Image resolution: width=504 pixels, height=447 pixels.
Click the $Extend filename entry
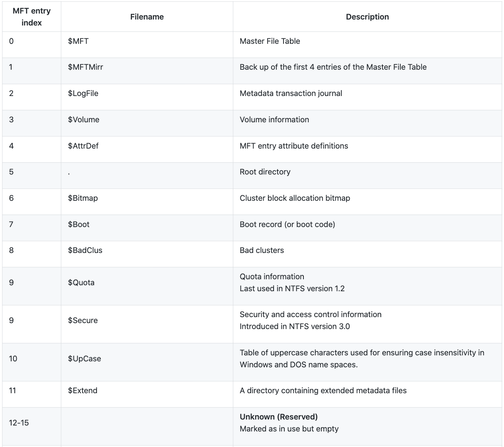pos(83,390)
